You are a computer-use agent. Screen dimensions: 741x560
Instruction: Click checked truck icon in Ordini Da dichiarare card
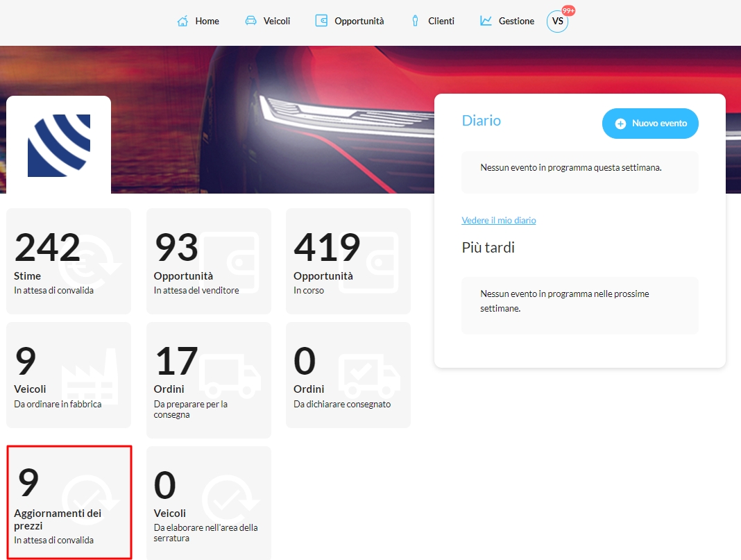pyautogui.click(x=369, y=375)
